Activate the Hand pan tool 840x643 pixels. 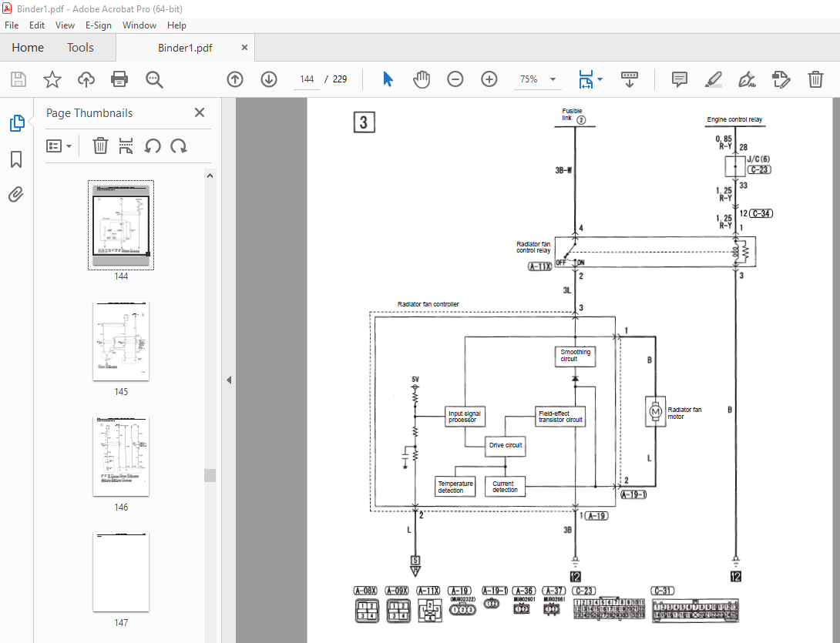click(x=422, y=79)
